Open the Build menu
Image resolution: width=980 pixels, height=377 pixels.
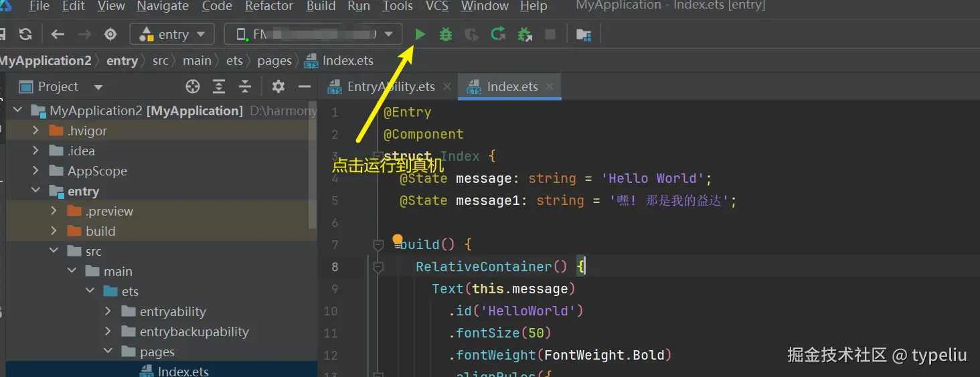coord(321,6)
